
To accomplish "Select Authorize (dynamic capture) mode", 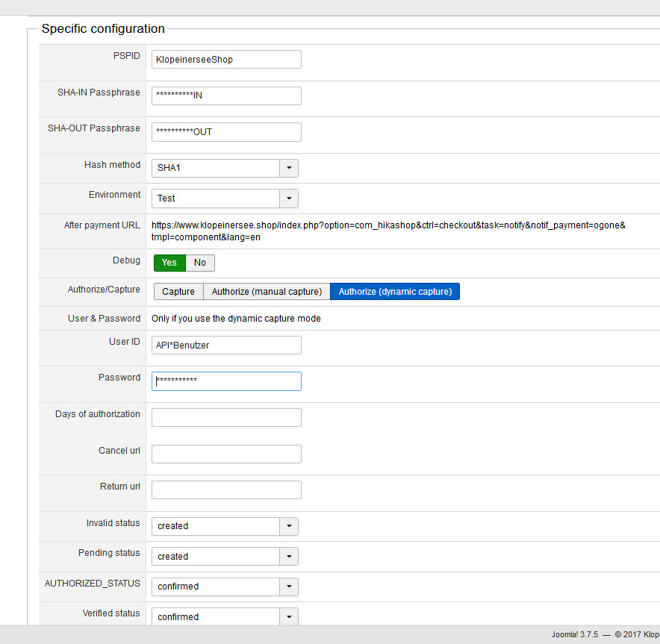I will point(395,292).
